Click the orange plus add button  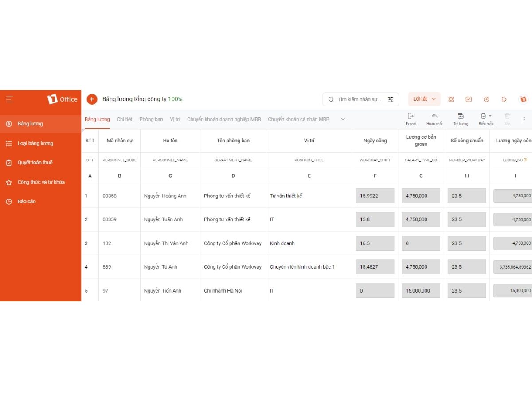click(x=92, y=99)
